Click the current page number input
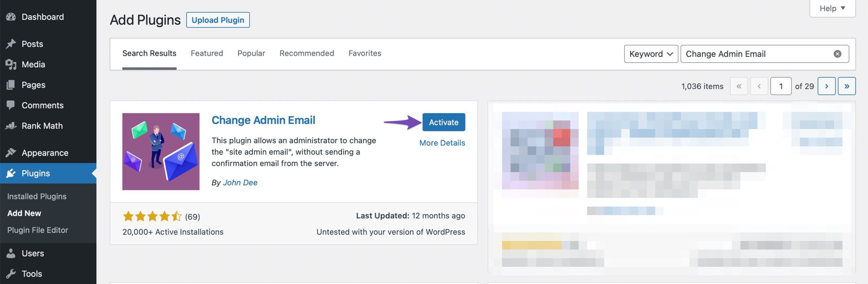Screen dimensions: 868x284 point(781,86)
